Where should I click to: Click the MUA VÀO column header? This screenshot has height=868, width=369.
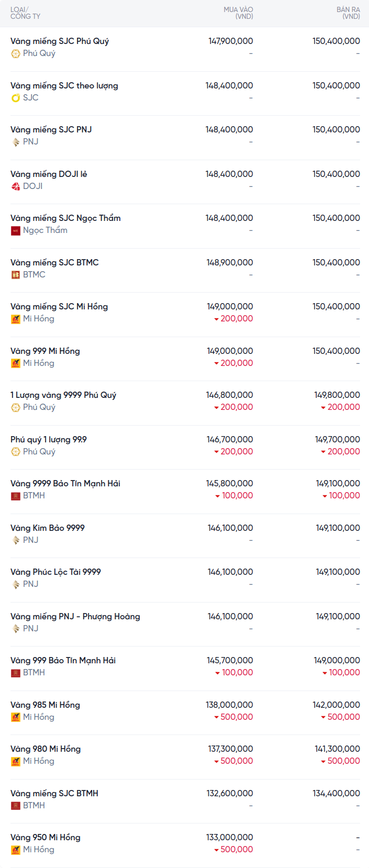coord(238,13)
